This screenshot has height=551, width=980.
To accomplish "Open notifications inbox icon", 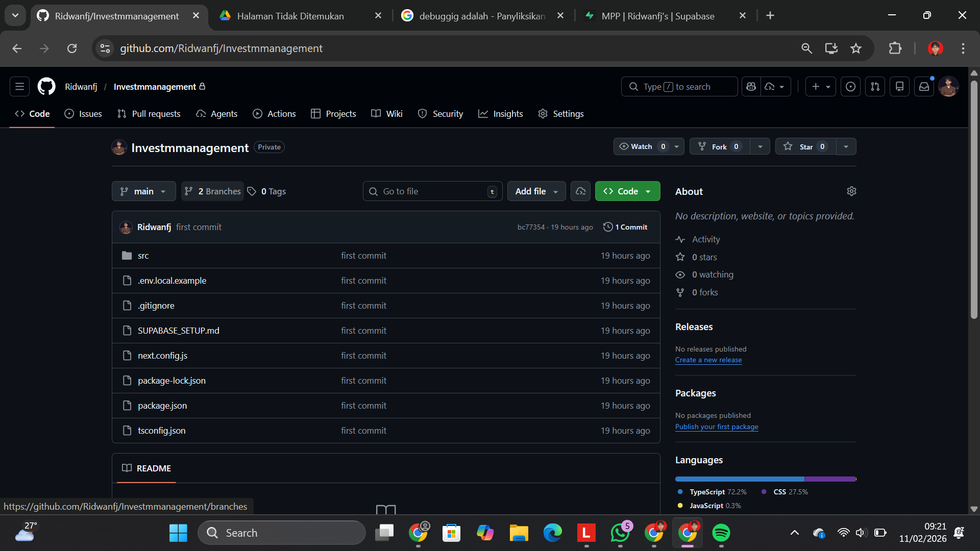I will tap(924, 87).
